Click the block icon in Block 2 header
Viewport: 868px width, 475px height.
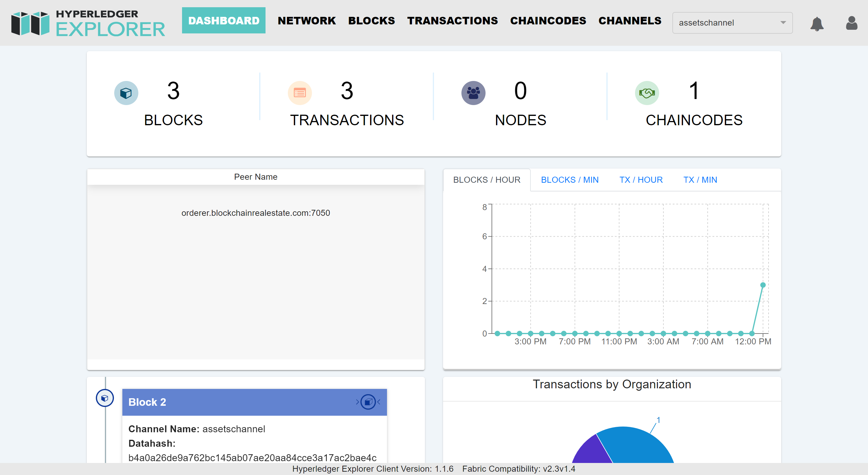368,402
